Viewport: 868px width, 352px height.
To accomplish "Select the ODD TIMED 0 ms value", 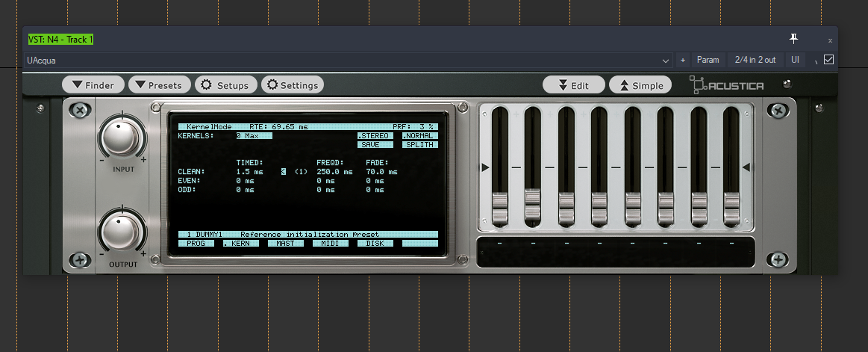I will [x=246, y=190].
